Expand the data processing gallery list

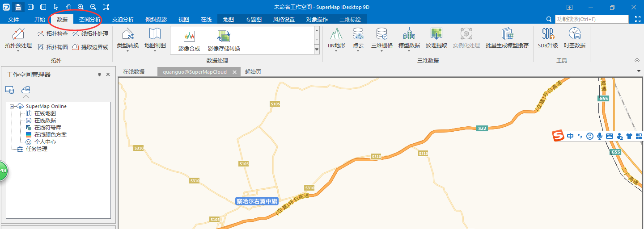(x=317, y=50)
